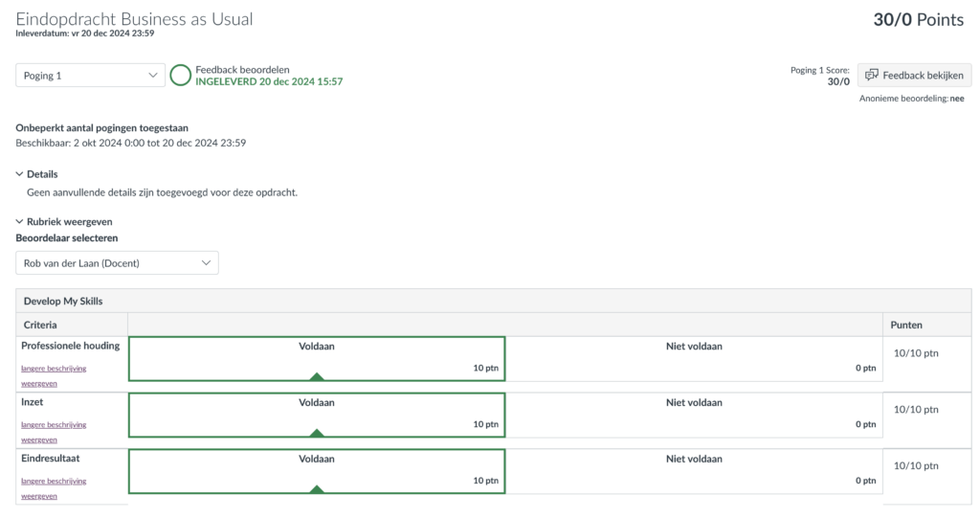Screen dimensions: 980x518
Task: Collapse the Details section chevron
Action: coord(19,174)
